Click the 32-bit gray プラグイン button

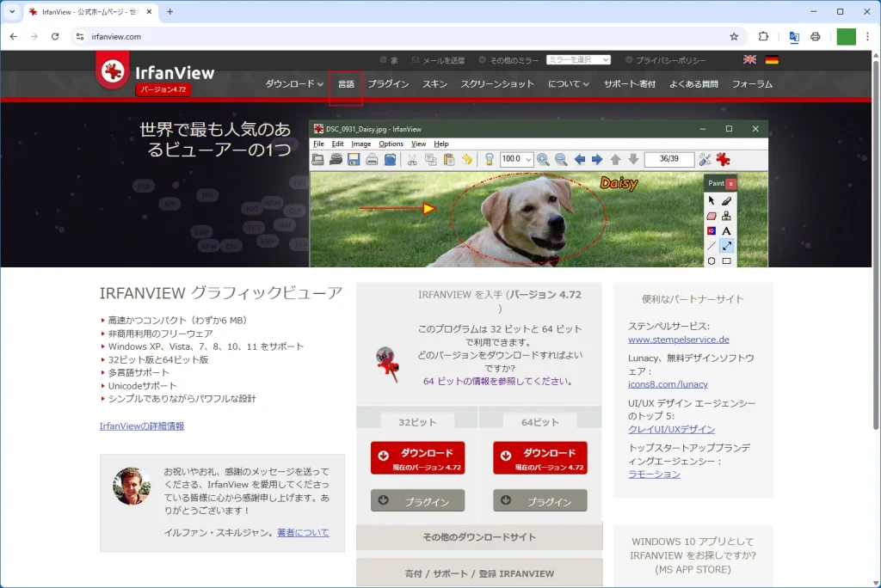[417, 500]
